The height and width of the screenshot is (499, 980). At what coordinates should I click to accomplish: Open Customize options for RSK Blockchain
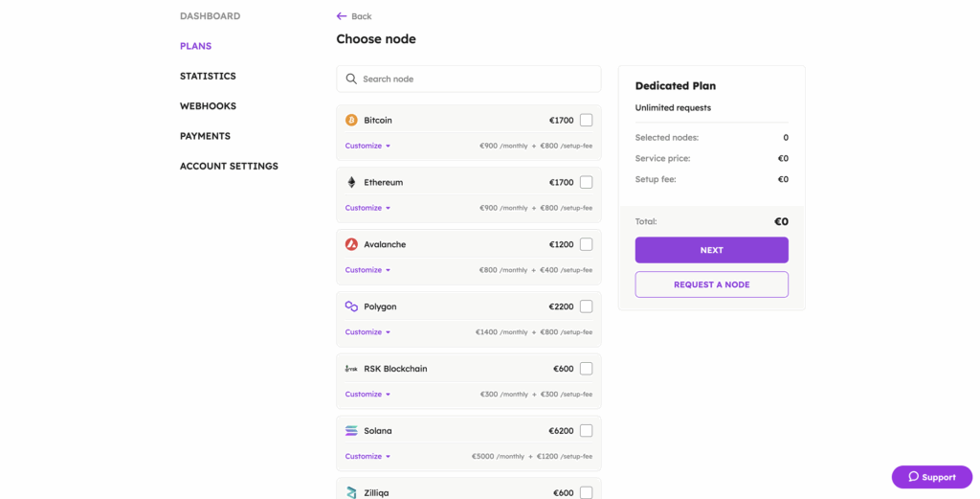[x=367, y=395]
